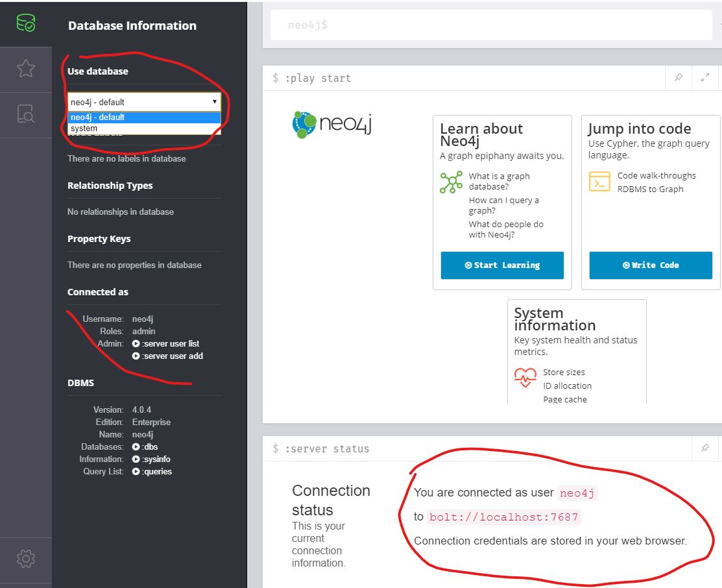Click the play icon beside :sysinfo
Viewport: 722px width, 588px height.
tap(136, 459)
